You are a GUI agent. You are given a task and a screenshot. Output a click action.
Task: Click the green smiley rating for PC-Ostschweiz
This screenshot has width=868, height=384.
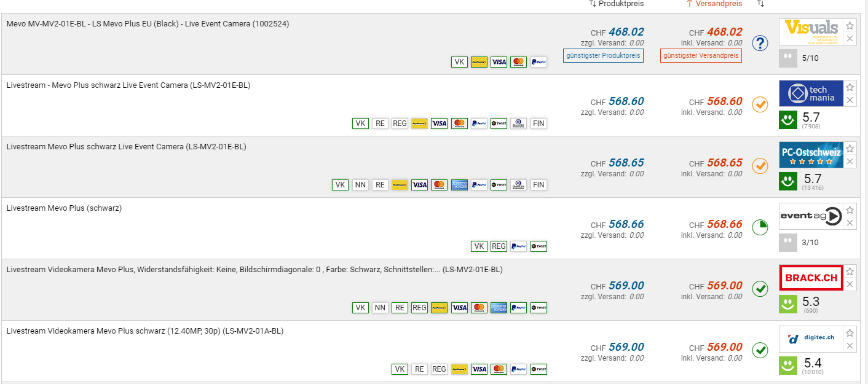tap(787, 181)
